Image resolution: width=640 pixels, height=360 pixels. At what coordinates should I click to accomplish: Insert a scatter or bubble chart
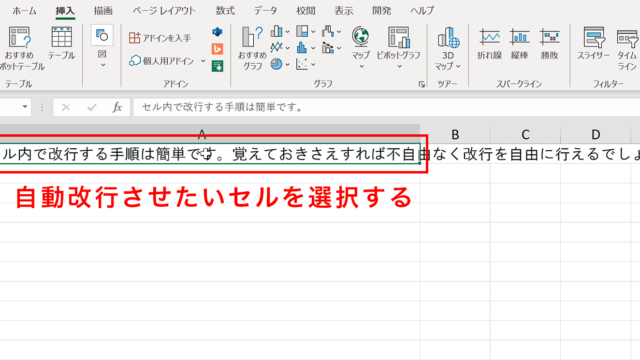pos(302,64)
